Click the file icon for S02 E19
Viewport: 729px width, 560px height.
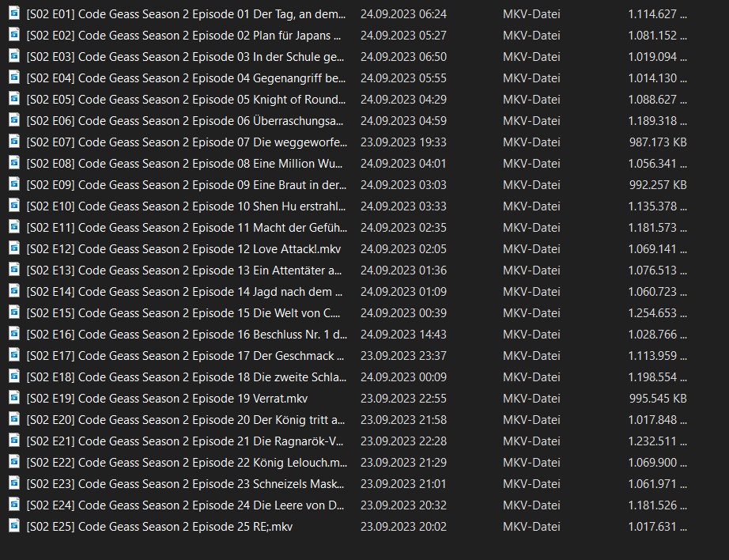13,398
